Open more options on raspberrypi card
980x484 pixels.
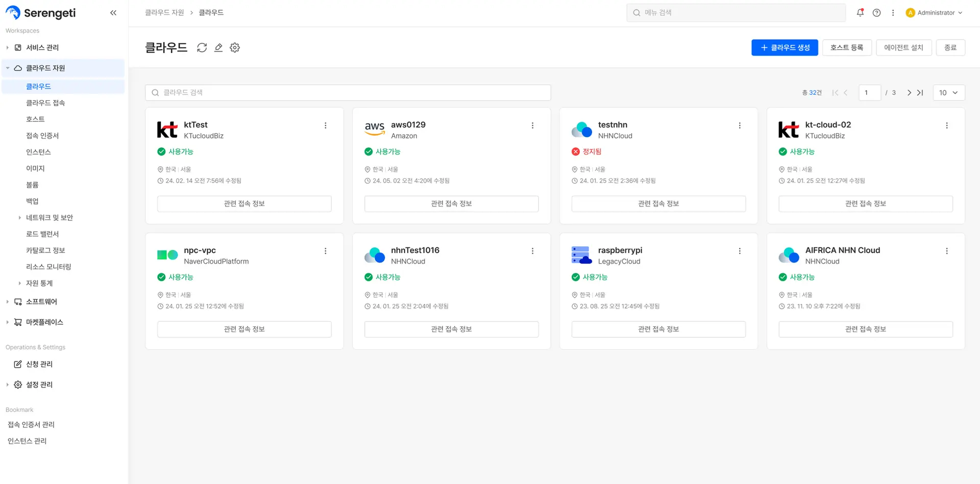pos(740,251)
